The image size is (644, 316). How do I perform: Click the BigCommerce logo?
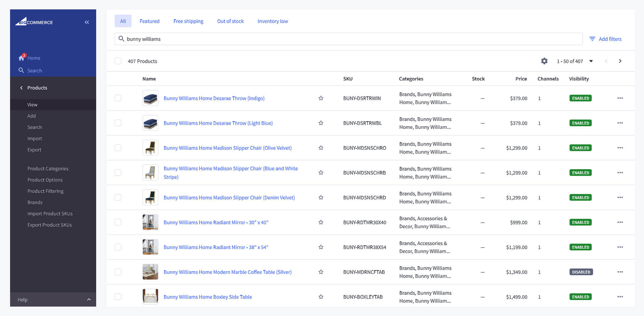[34, 21]
